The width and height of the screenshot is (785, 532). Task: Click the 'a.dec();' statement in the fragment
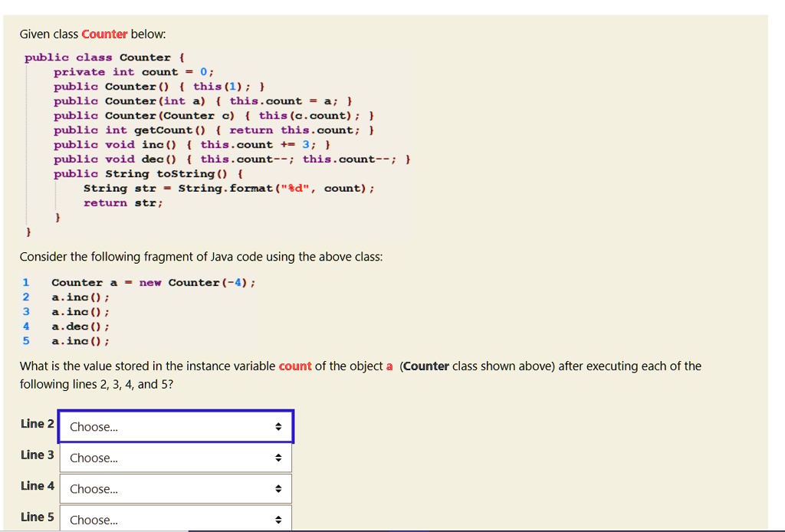tap(80, 326)
